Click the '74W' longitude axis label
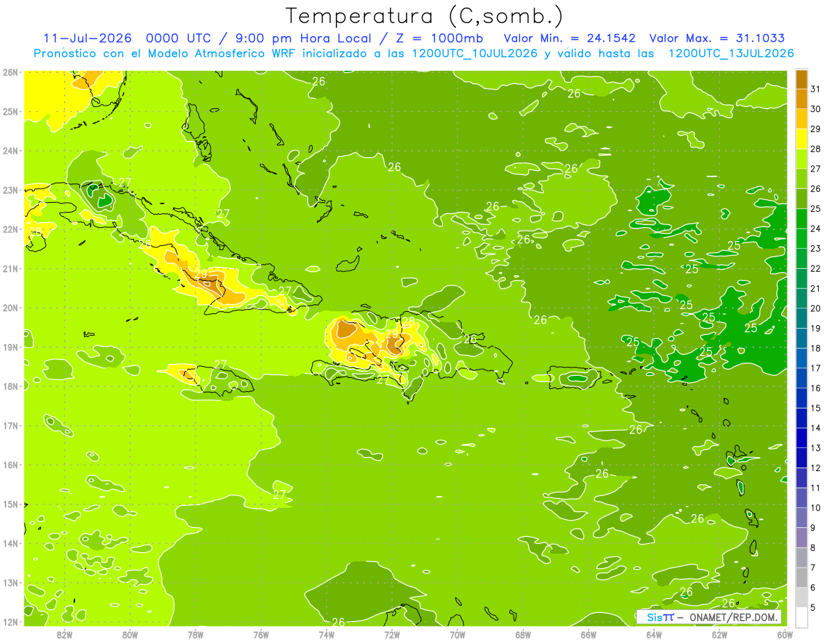This screenshot has width=834, height=644. (327, 634)
